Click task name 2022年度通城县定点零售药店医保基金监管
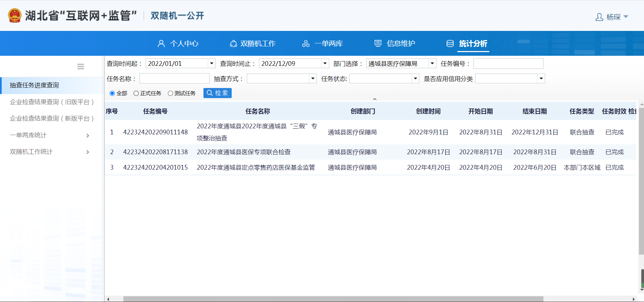Screen dimensions: 644x302 coord(256,168)
